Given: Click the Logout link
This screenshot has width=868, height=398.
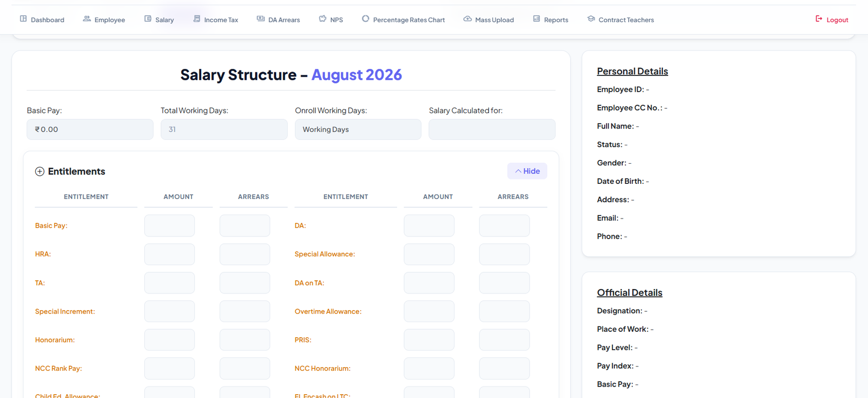Looking at the screenshot, I should pos(832,20).
